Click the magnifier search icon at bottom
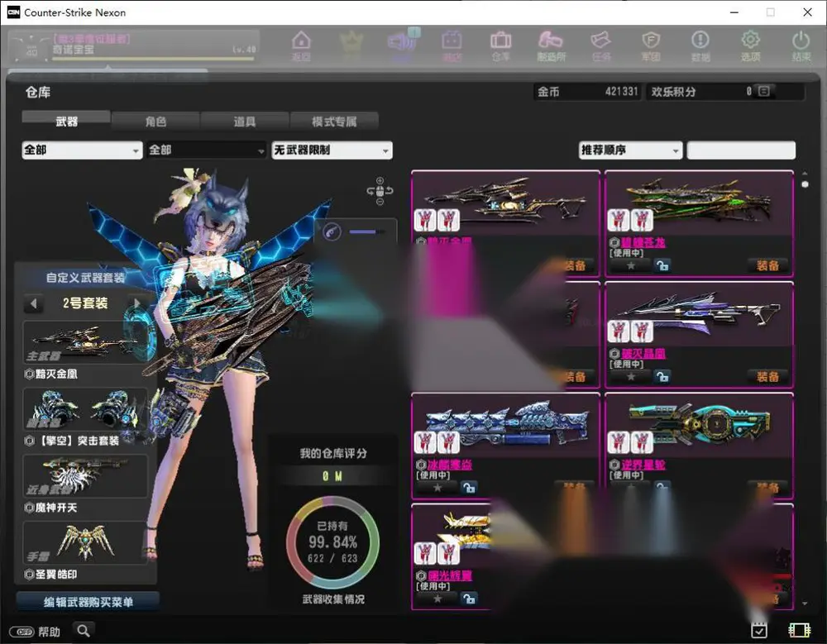 pos(84,630)
